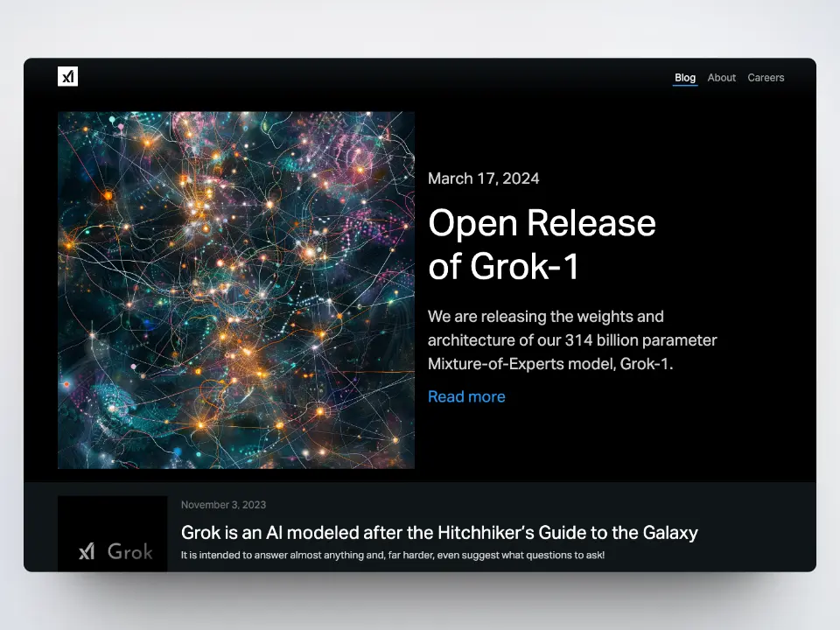Click the '314 billion parameter' description line

(572, 339)
